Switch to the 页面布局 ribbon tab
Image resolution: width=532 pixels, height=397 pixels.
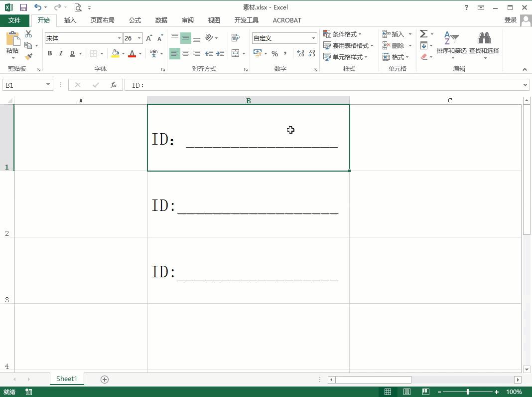click(x=102, y=20)
